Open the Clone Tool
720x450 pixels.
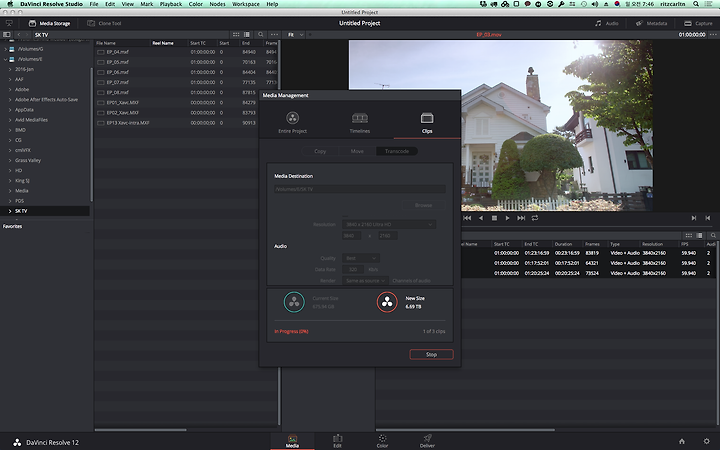[104, 23]
